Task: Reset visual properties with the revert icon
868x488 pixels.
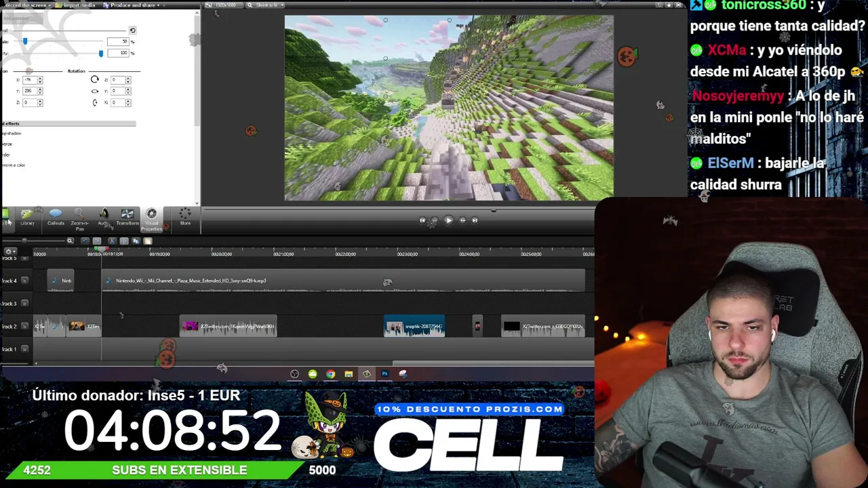Action: click(x=132, y=30)
